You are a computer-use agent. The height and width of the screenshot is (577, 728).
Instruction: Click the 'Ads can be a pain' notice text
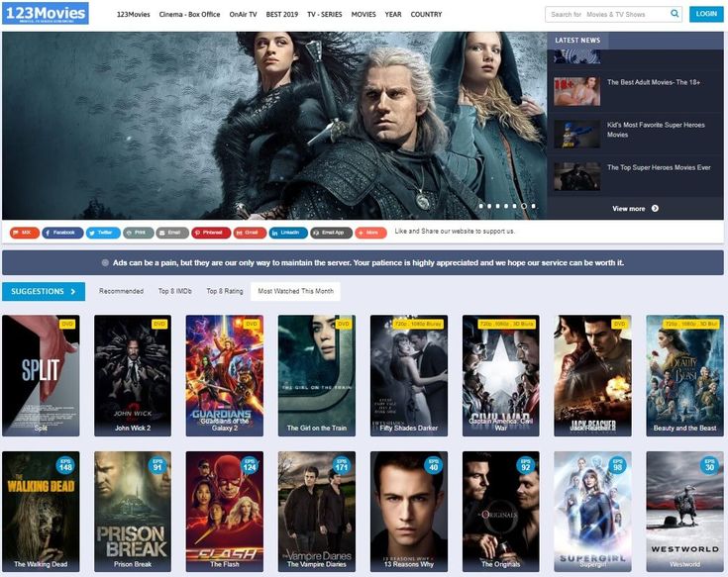pyautogui.click(x=368, y=262)
